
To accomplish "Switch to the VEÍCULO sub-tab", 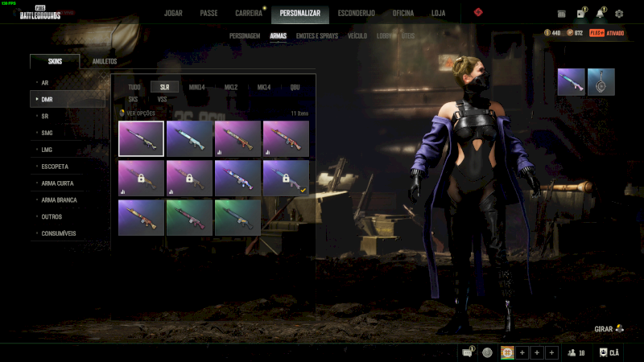I will point(357,36).
